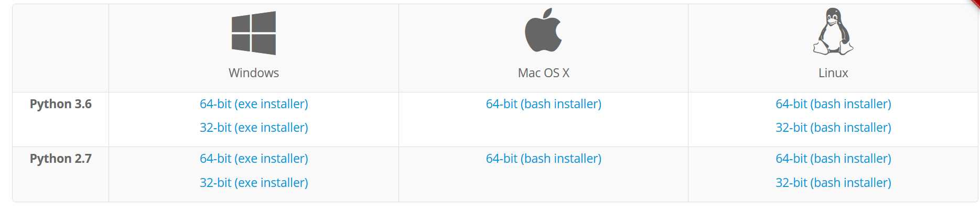The height and width of the screenshot is (208, 980).
Task: Download Python 3.6 Linux 64-bit bash installer
Action: 833,104
